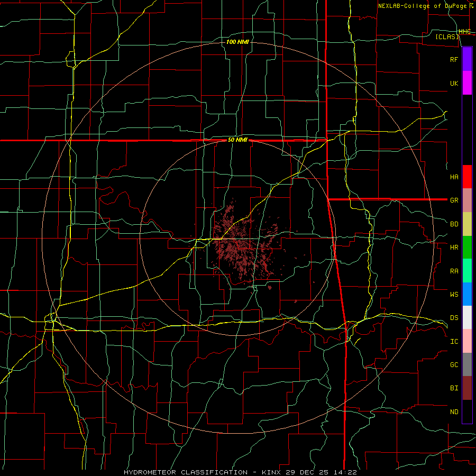Screen dimensions: 476x476
Task: Click the WS legend label
Action: tap(454, 295)
